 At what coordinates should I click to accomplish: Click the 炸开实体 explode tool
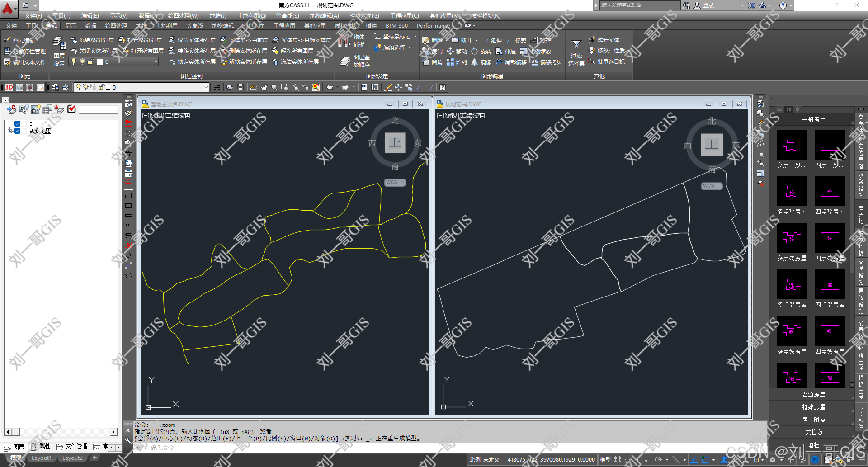click(604, 40)
